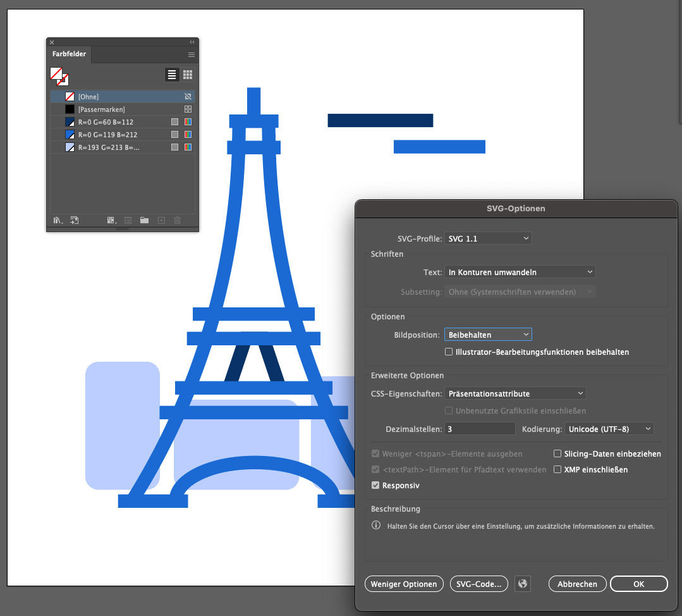This screenshot has height=616, width=682.
Task: Open the Bildposition dropdown
Action: pos(488,335)
